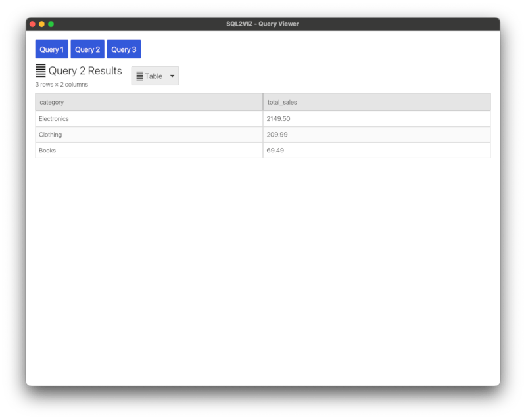Close the SQL2VIZ window with red button
The image size is (526, 420).
(32, 24)
